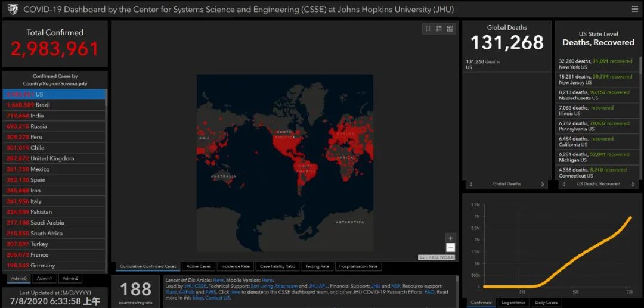Open the Github link
The height and width of the screenshot is (308, 644).
click(187, 291)
